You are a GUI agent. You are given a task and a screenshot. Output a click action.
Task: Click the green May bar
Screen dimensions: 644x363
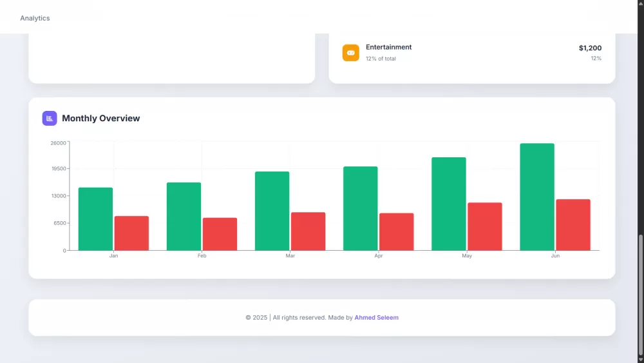pos(448,204)
